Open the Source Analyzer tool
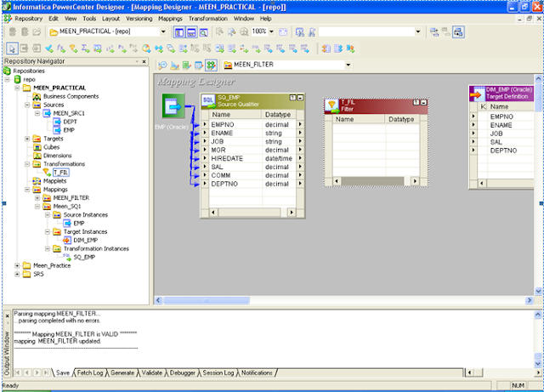Viewport: 544px width, 392px height. click(x=162, y=65)
